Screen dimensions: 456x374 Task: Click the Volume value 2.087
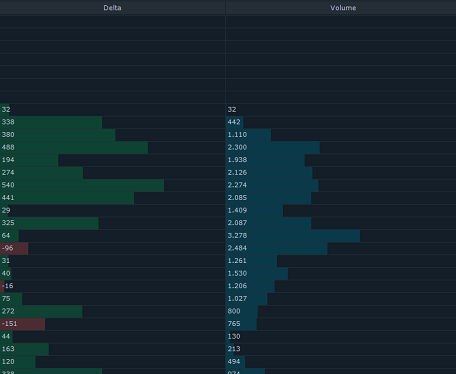pos(237,222)
